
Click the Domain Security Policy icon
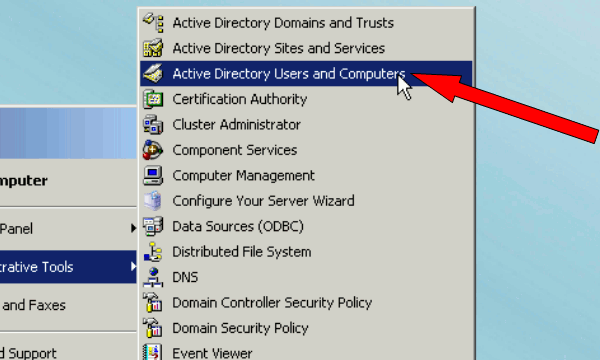153,328
